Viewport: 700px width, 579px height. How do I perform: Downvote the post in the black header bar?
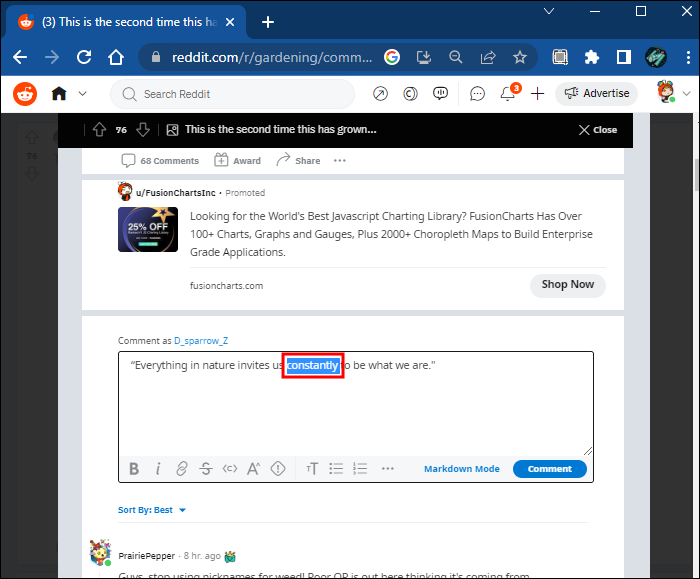coord(143,130)
